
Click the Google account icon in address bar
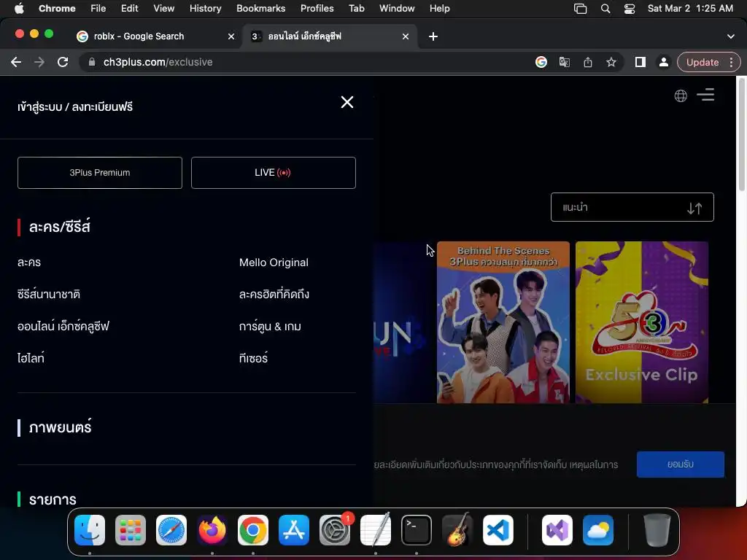(541, 63)
